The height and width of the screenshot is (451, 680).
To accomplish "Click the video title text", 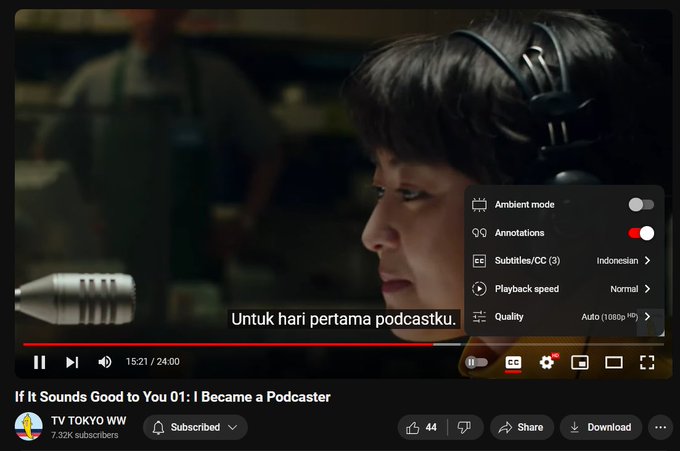I will point(173,397).
